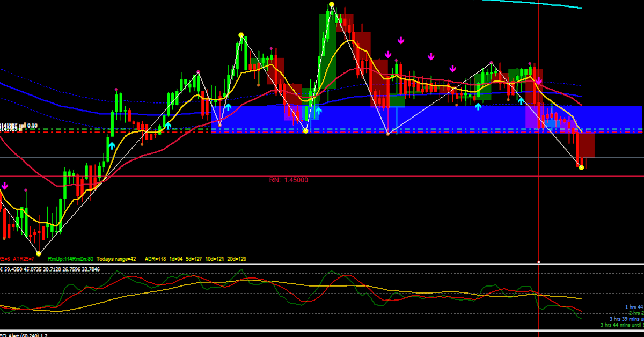Click the topmost magenta down arrow signal
The height and width of the screenshot is (337, 644).
pos(400,40)
